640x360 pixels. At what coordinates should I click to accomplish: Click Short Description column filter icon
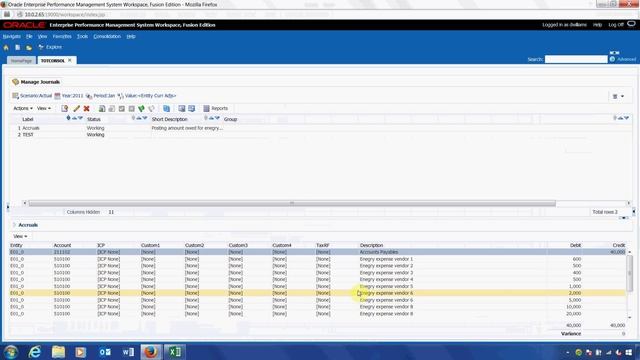[206, 118]
